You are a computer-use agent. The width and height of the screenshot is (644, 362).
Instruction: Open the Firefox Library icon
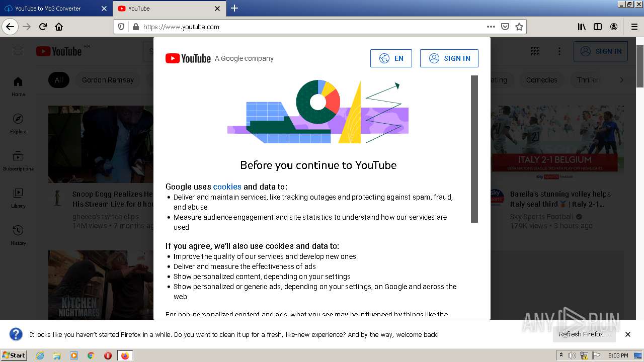tap(582, 27)
